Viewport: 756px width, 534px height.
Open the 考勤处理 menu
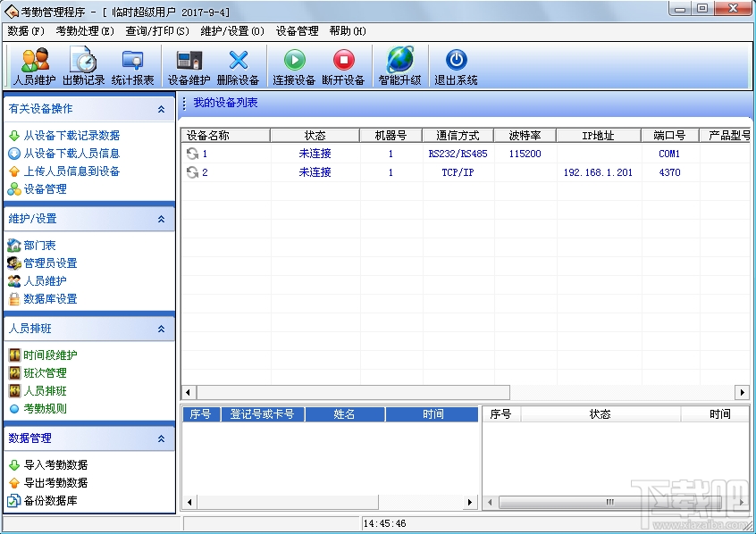[x=85, y=31]
